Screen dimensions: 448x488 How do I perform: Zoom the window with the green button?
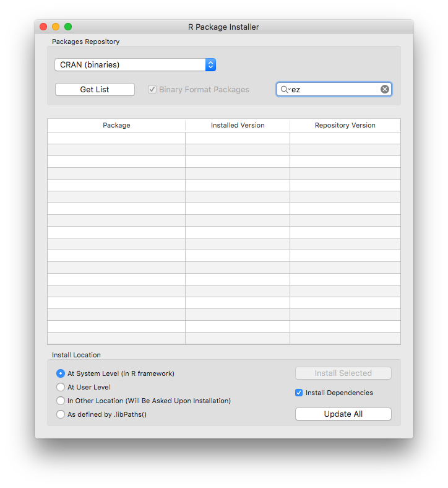click(x=68, y=27)
